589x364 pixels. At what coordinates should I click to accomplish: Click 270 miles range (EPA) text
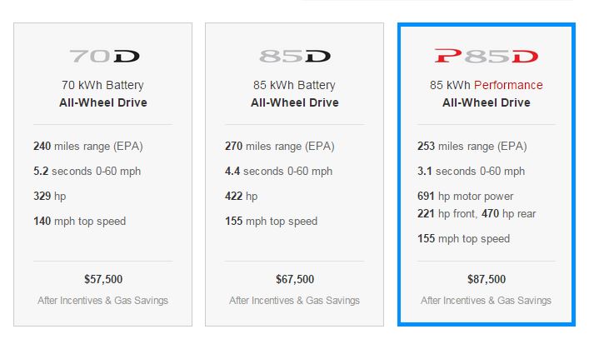280,146
